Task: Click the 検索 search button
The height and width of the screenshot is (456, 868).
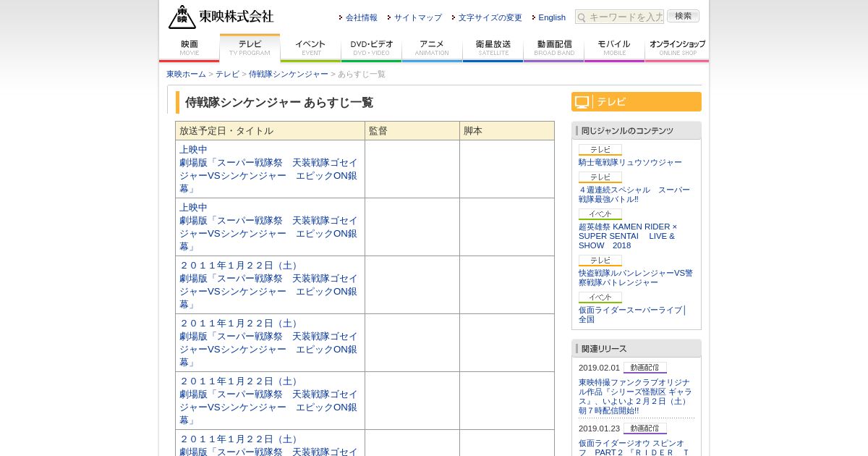Action: [x=683, y=16]
